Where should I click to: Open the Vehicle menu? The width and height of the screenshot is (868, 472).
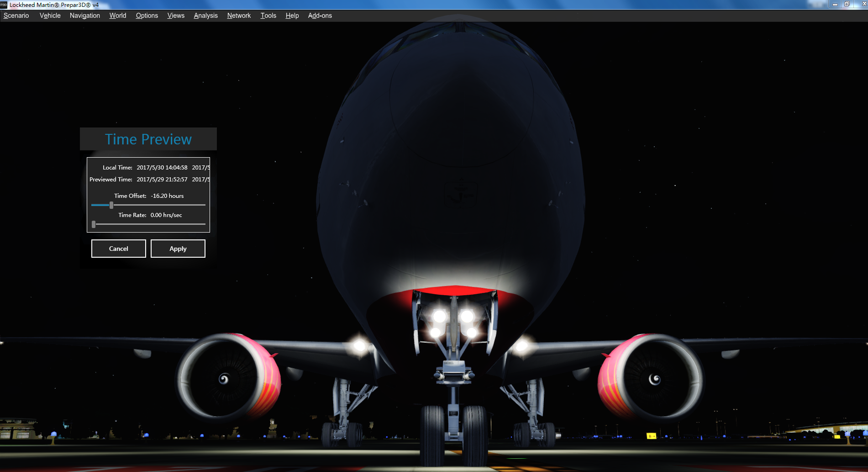(50, 16)
